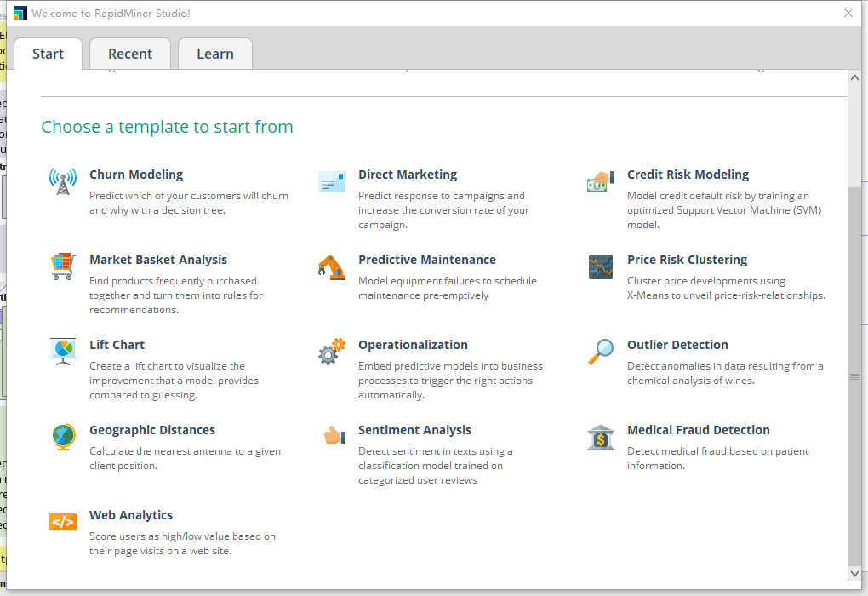Switch to the Start tab

49,54
